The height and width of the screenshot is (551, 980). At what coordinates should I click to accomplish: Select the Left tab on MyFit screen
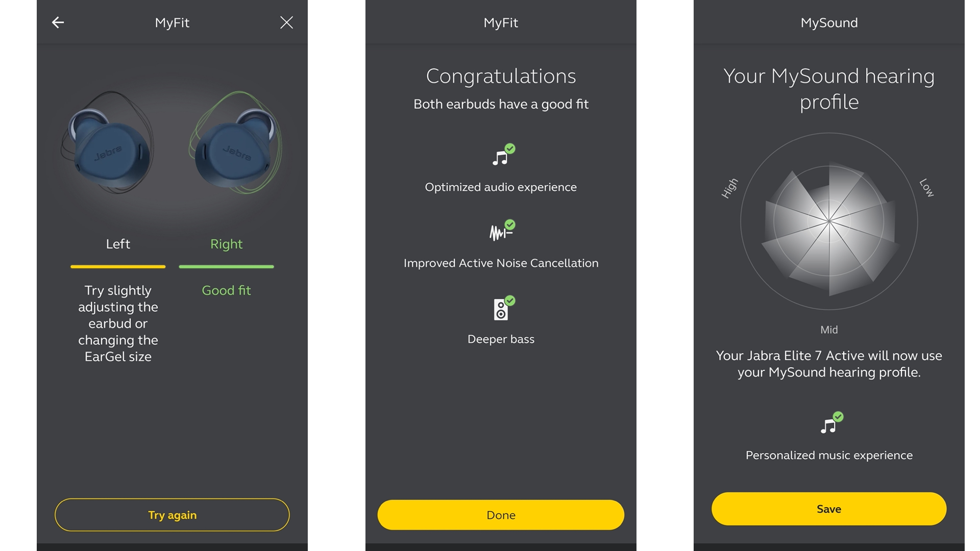[x=118, y=243]
